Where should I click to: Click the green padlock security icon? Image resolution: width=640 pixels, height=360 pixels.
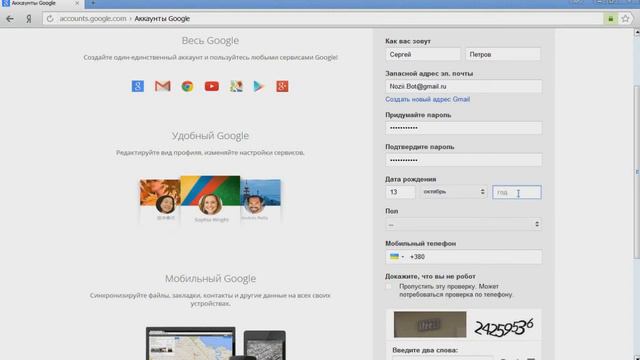click(611, 19)
